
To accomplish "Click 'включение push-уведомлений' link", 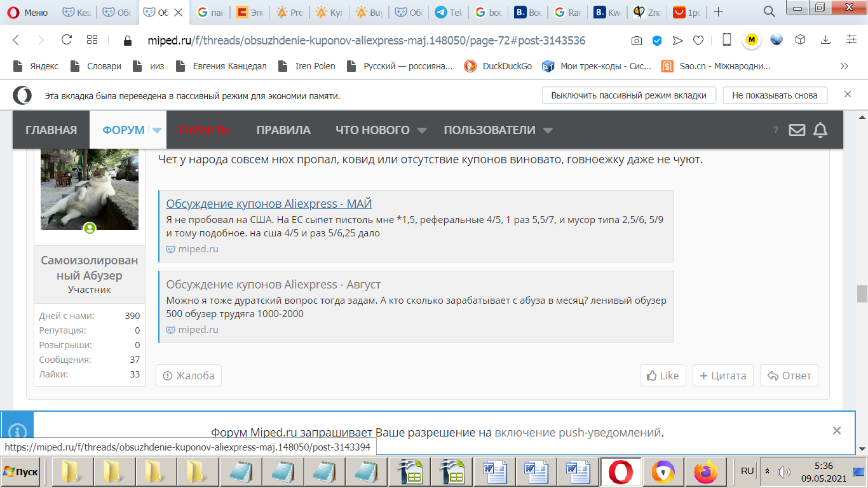I will [578, 433].
